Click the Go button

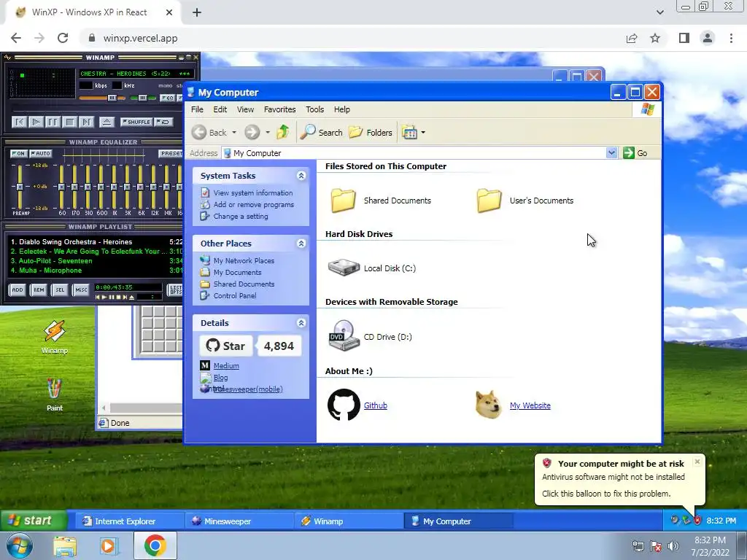[635, 153]
